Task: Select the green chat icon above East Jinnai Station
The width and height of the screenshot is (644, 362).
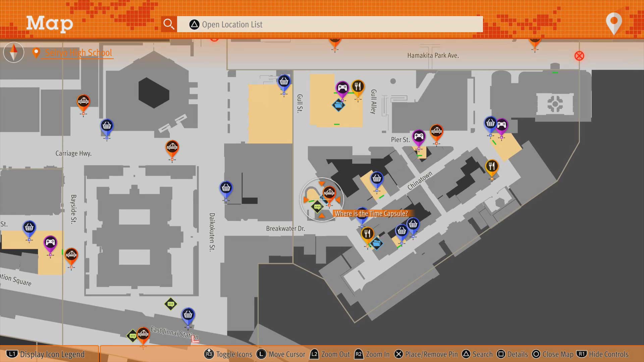Action: 171,304
